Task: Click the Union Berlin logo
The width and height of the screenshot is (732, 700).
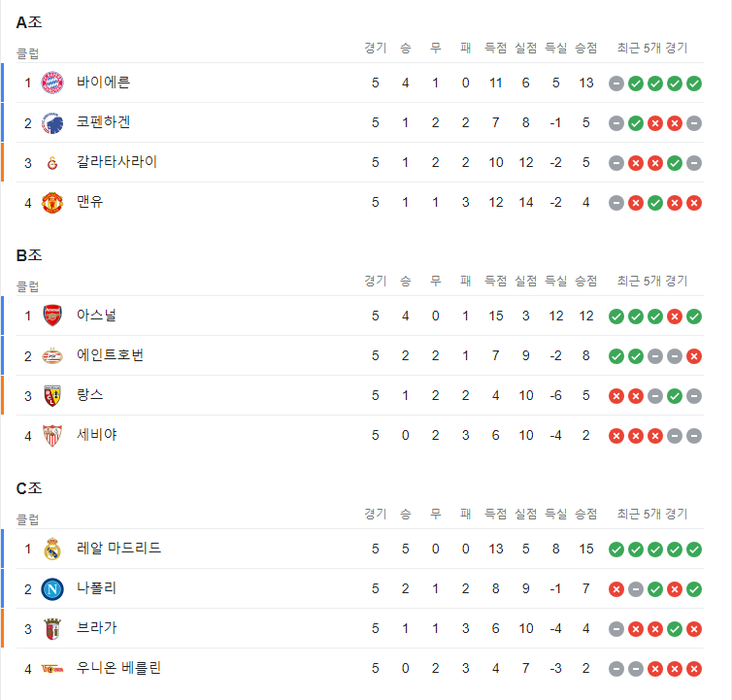Action: click(x=52, y=669)
